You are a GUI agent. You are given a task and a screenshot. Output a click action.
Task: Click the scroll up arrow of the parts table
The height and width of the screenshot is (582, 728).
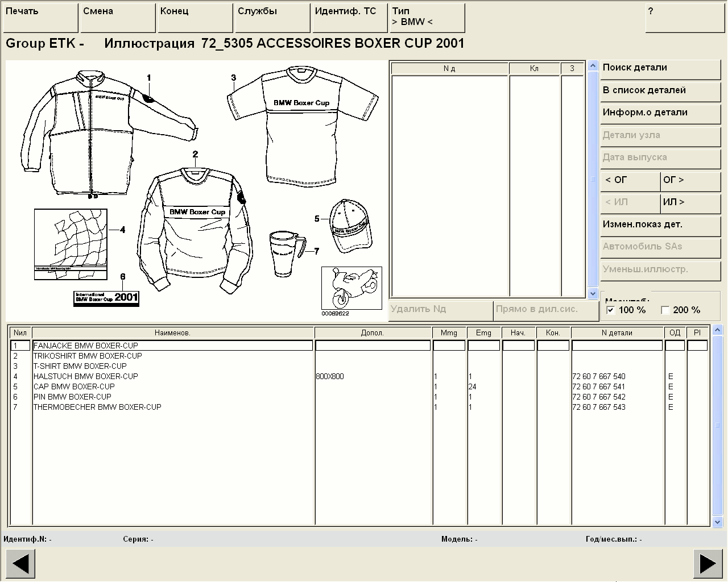(717, 330)
